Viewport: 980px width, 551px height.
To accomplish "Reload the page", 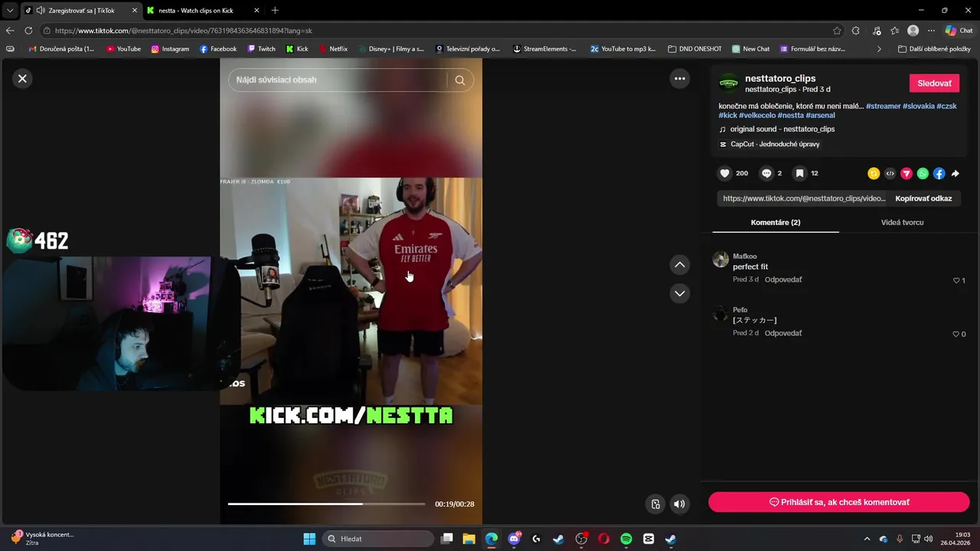I will tap(28, 31).
